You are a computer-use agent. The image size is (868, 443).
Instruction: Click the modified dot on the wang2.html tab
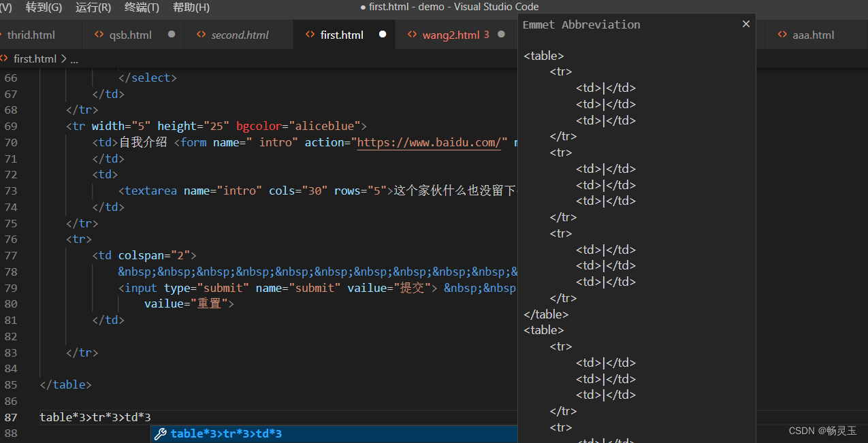(501, 34)
